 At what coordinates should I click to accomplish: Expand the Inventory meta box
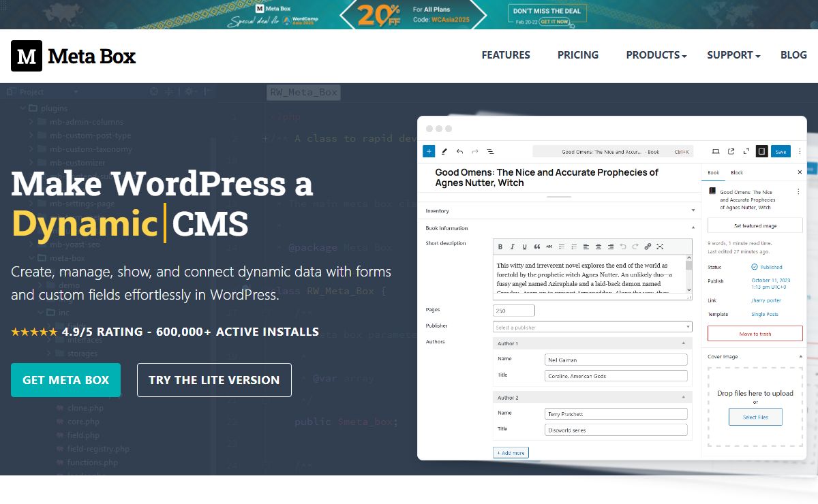click(x=693, y=210)
